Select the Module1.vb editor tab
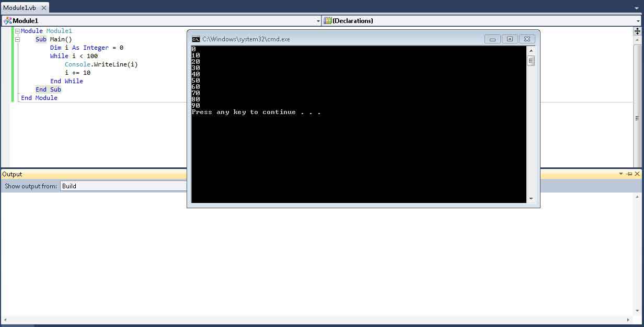The width and height of the screenshot is (644, 327). pos(20,8)
